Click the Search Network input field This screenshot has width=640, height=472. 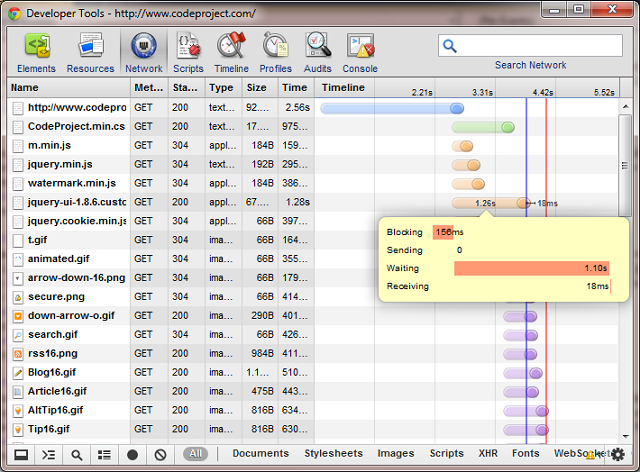[x=530, y=46]
